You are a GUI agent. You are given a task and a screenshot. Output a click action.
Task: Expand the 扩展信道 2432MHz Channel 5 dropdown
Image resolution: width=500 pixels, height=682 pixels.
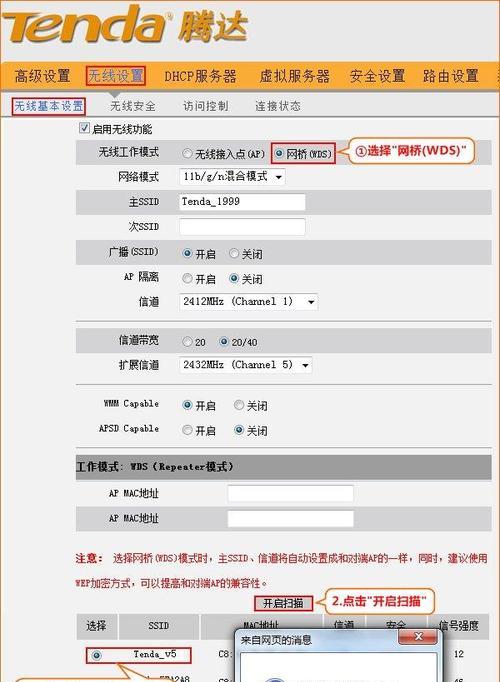(246, 365)
